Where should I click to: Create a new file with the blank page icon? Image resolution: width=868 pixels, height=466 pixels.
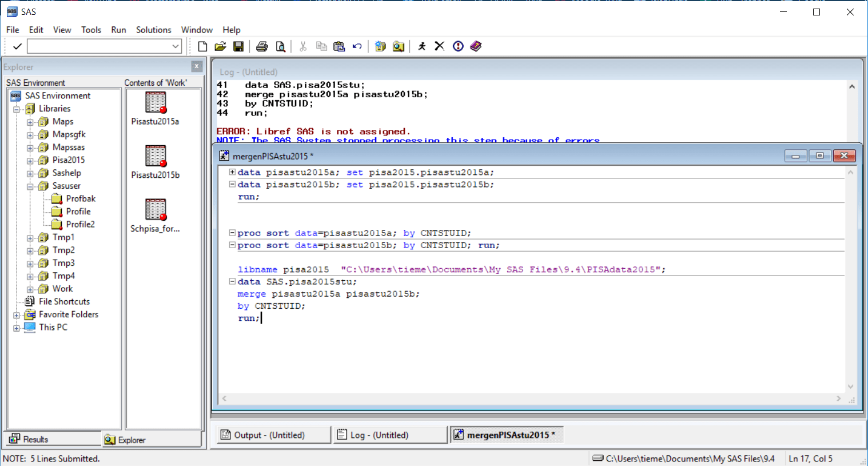coord(202,46)
